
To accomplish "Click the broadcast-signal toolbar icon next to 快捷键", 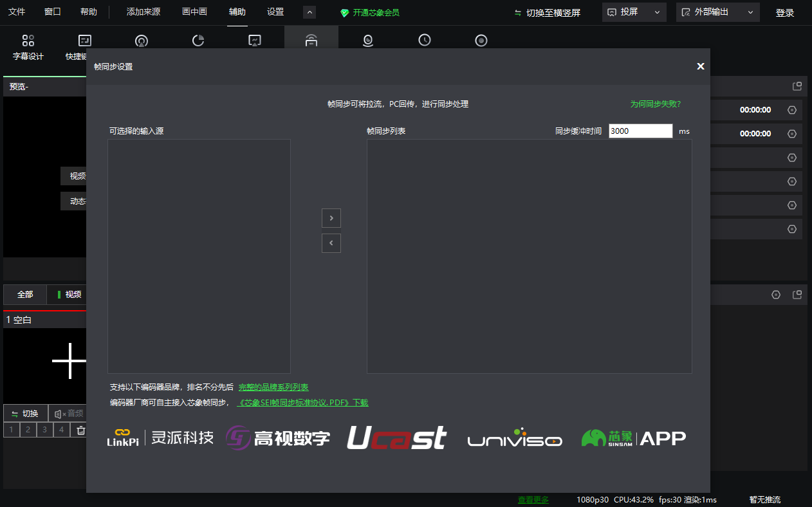I will pyautogui.click(x=142, y=41).
